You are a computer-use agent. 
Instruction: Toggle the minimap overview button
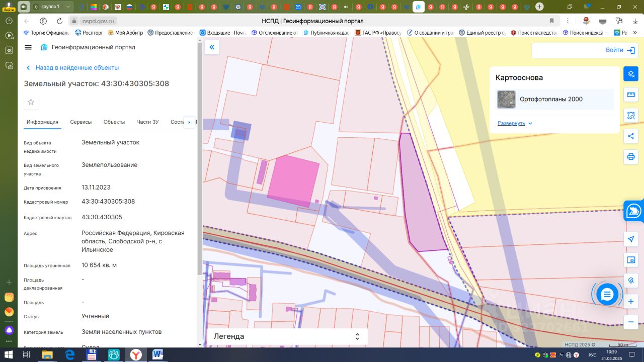(631, 260)
